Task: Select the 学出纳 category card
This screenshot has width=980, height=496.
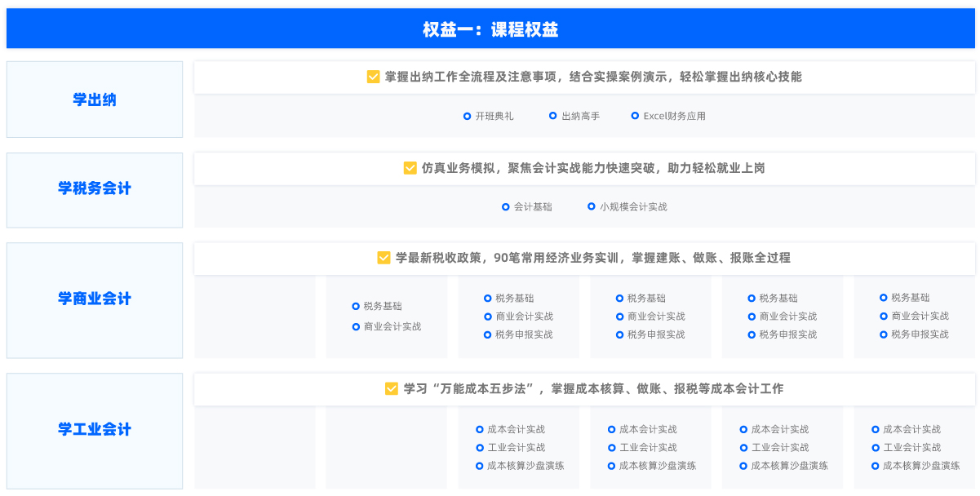Action: (x=95, y=100)
